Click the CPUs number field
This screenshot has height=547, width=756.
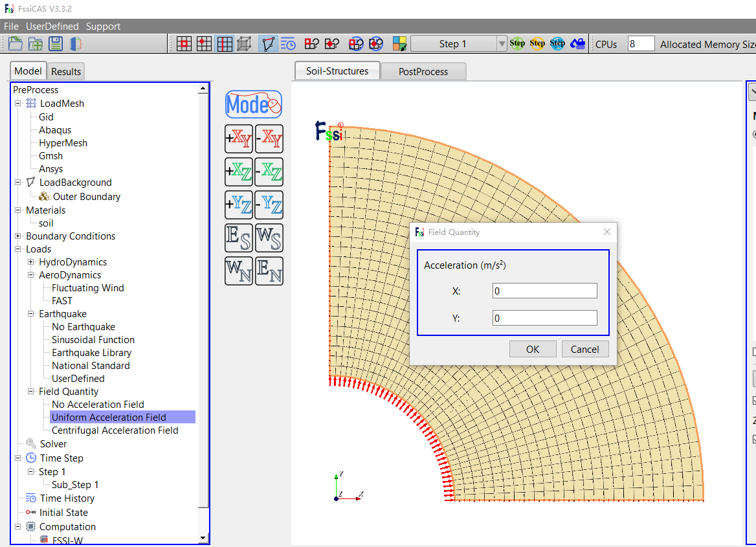(x=641, y=44)
